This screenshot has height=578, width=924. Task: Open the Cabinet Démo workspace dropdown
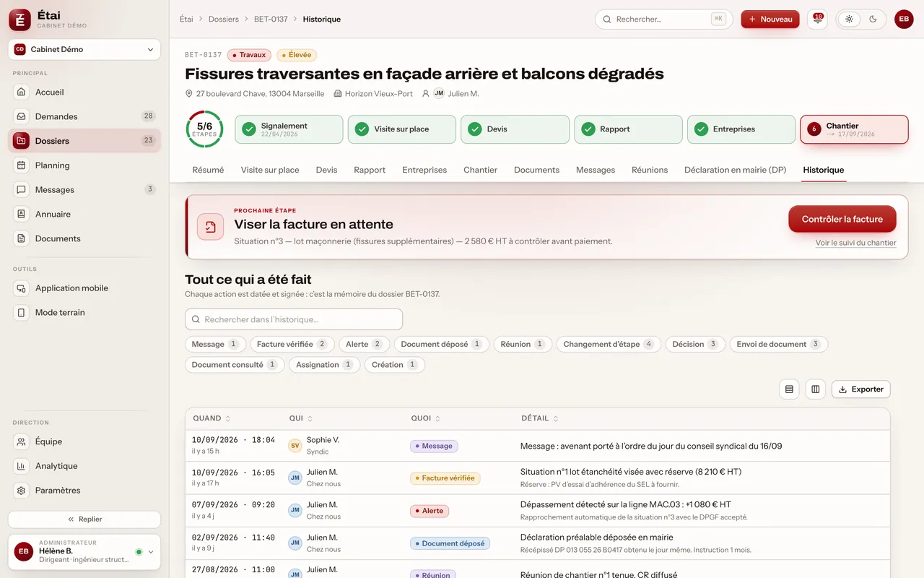(x=84, y=50)
